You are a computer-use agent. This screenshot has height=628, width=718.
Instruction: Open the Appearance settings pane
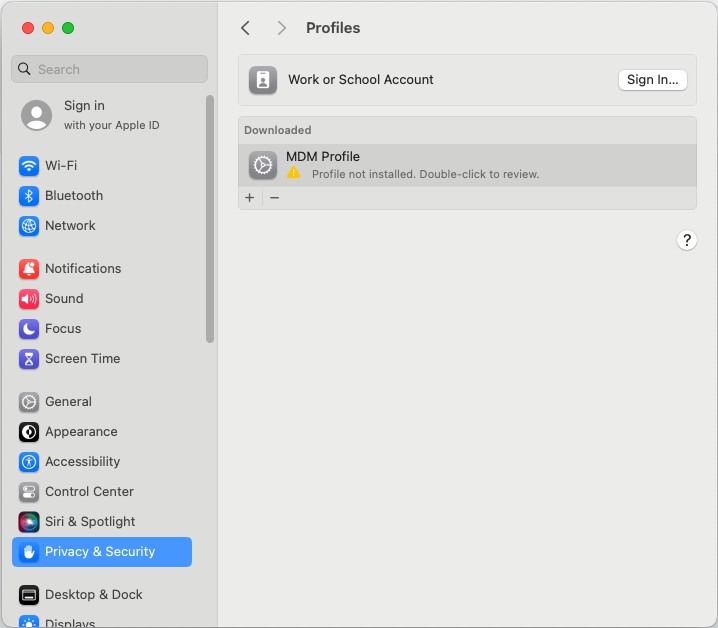point(81,432)
